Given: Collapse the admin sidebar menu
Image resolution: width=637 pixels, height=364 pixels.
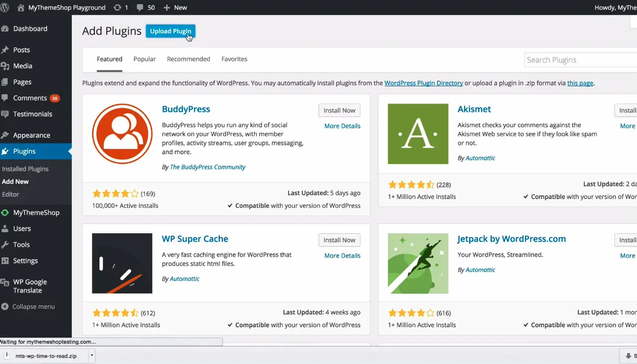Looking at the screenshot, I should pyautogui.click(x=33, y=307).
